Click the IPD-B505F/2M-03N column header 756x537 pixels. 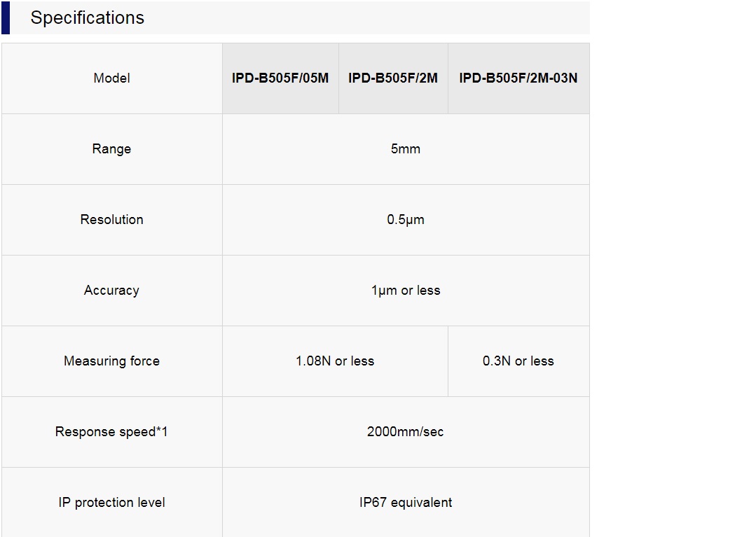(518, 78)
